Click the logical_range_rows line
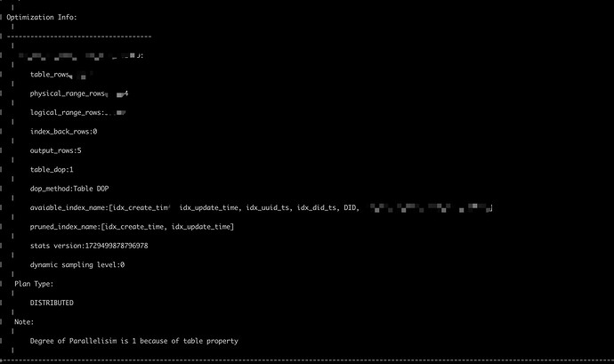 78,113
